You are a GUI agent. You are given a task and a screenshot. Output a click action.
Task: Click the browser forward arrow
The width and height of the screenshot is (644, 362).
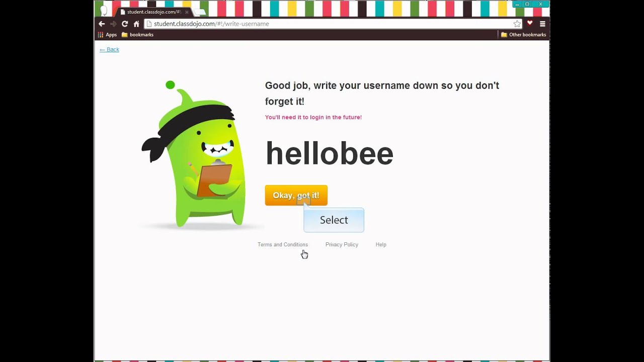point(113,24)
